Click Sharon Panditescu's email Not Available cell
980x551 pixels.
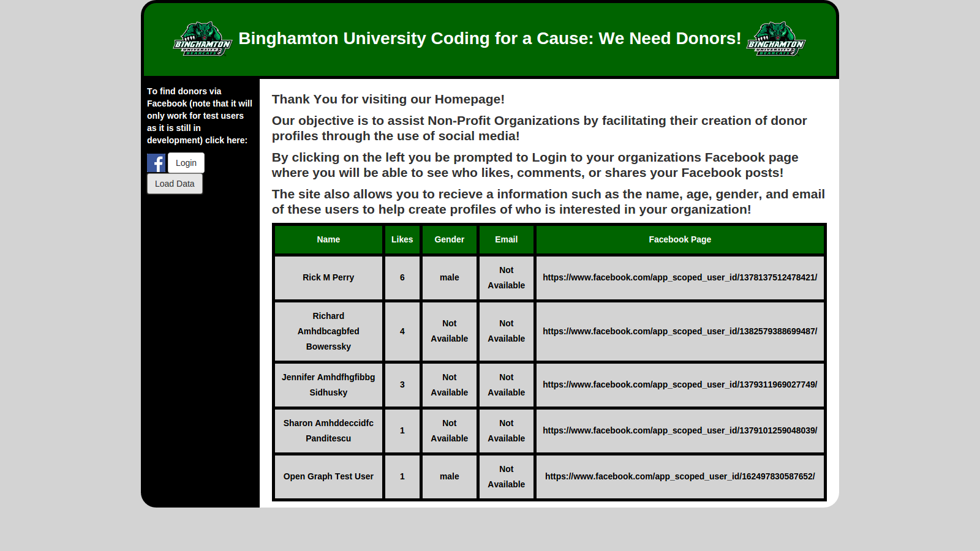coord(507,430)
